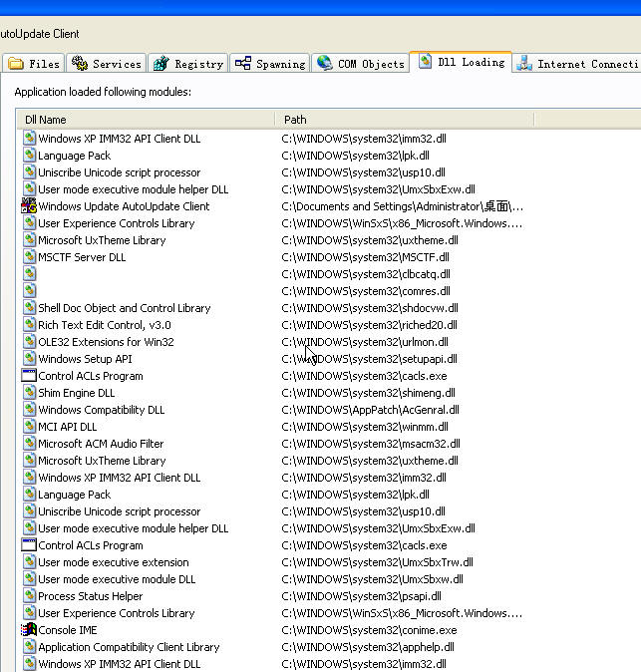Click the Windows Update AutoUpdate Client icon
The width and height of the screenshot is (641, 672).
[x=29, y=206]
